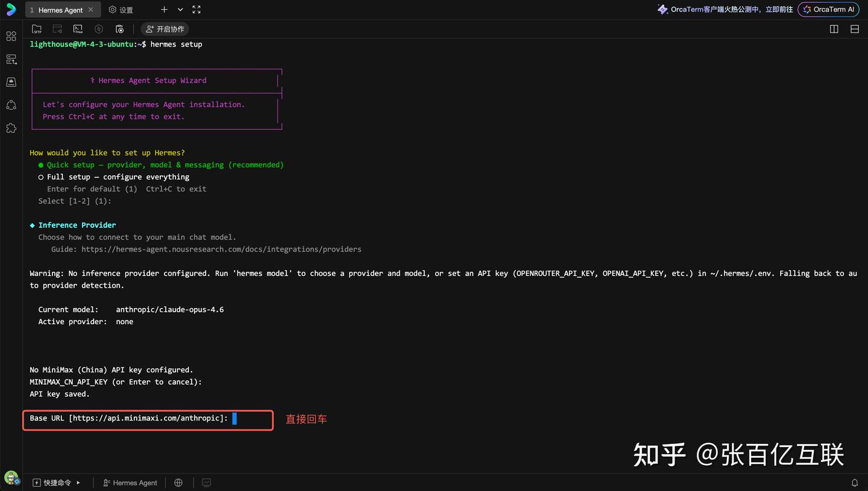868x491 pixels.
Task: Open the monitoring chart icon in status bar
Action: click(206, 483)
